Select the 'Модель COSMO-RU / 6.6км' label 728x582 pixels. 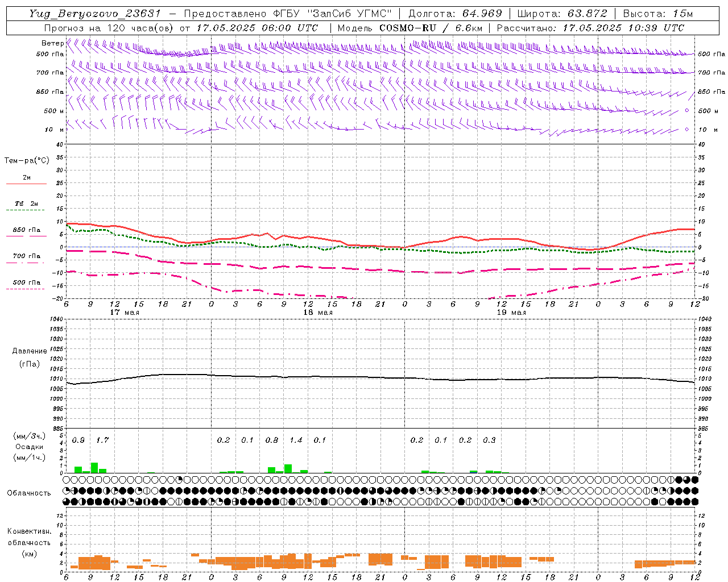[409, 28]
